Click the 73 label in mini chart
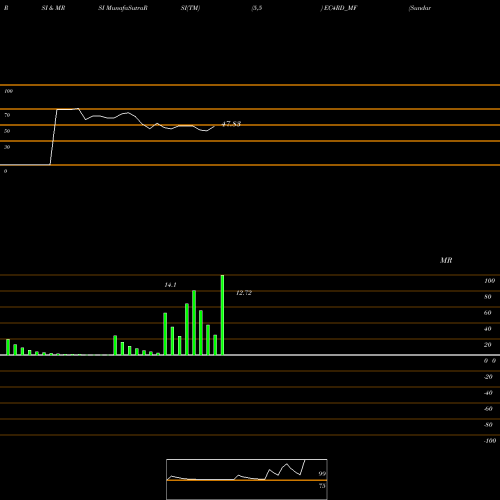The image size is (500, 500). click(322, 486)
